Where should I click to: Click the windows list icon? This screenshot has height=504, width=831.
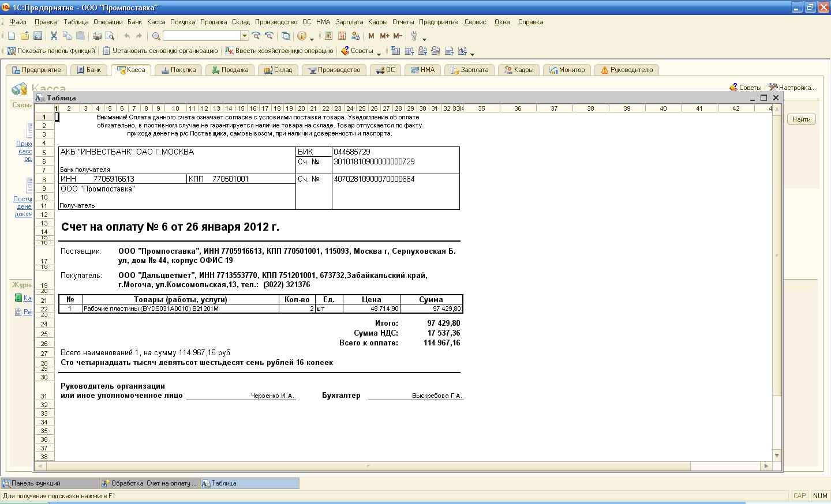[x=286, y=36]
